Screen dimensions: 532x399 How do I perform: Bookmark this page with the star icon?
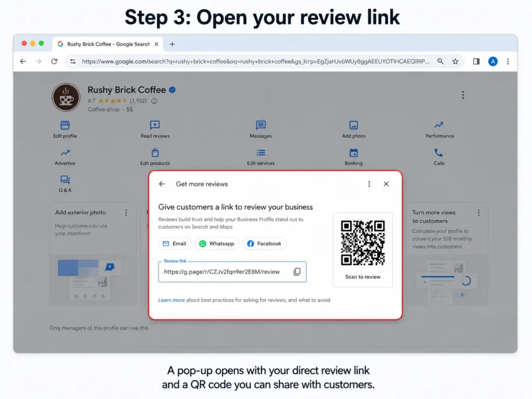point(455,61)
